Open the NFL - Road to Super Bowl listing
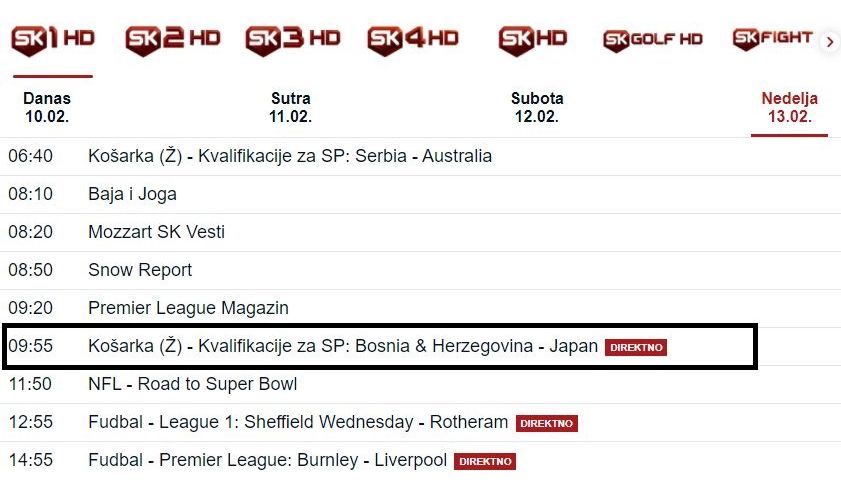 [x=192, y=384]
